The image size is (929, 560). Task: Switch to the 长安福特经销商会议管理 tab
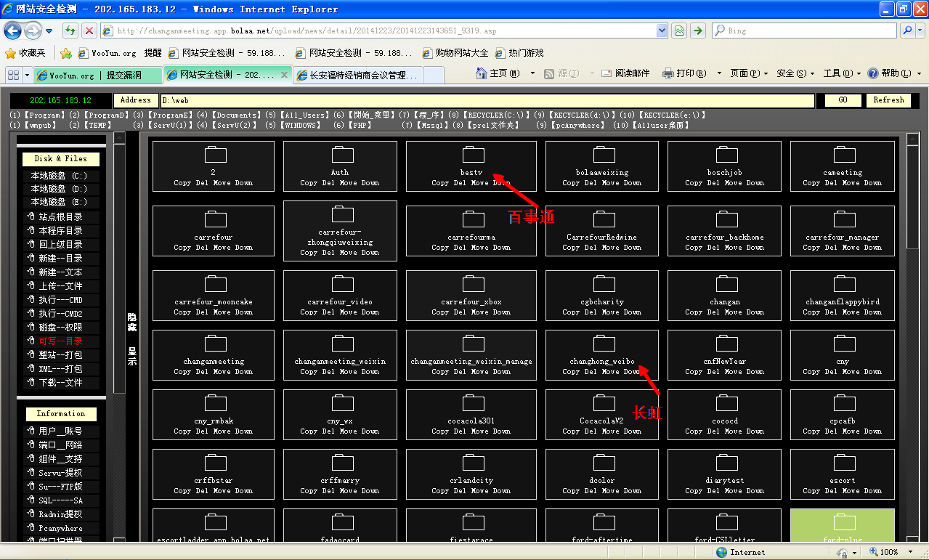coord(358,75)
